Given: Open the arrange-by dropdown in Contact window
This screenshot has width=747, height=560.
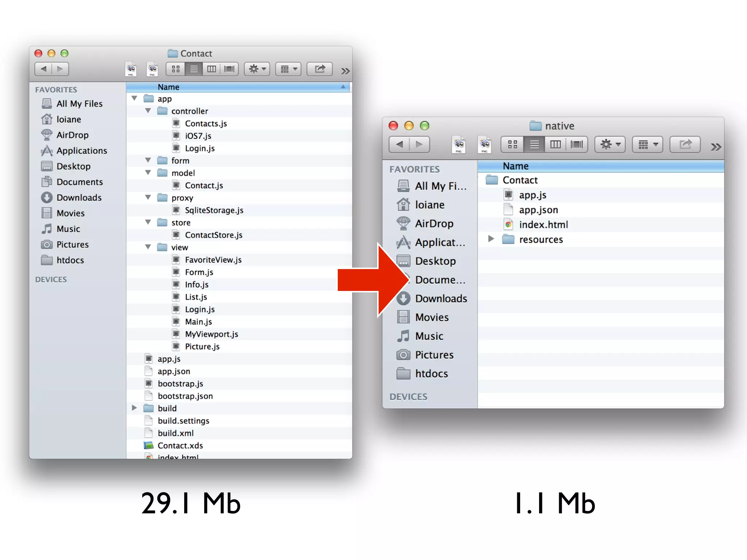Looking at the screenshot, I should (289, 69).
